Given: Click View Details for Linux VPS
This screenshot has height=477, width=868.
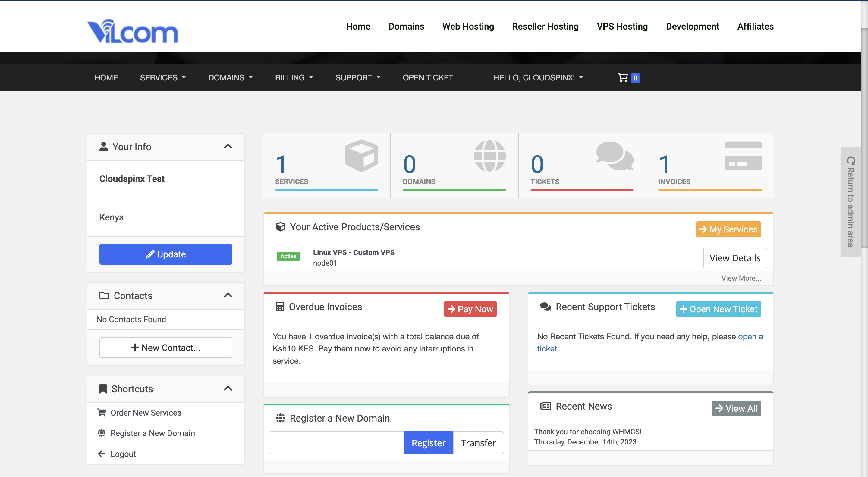Looking at the screenshot, I should 734,258.
